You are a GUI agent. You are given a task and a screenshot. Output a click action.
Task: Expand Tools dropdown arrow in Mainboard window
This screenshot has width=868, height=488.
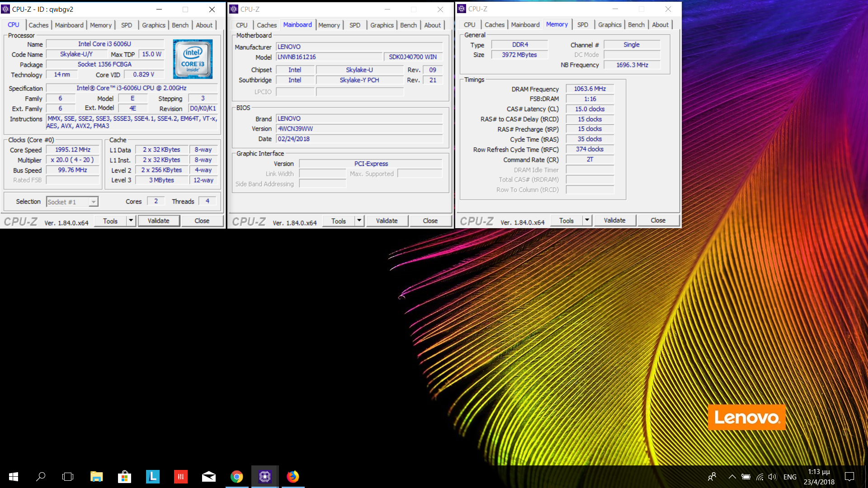(x=359, y=221)
